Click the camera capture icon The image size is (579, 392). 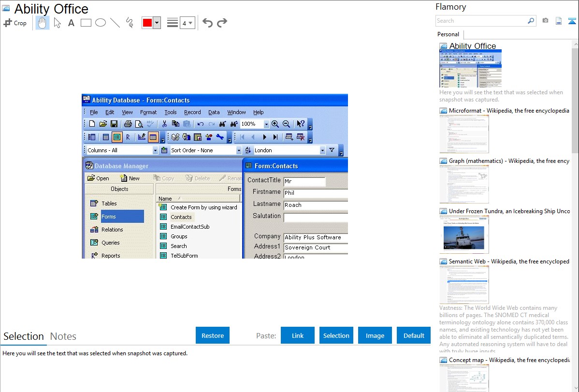545,21
